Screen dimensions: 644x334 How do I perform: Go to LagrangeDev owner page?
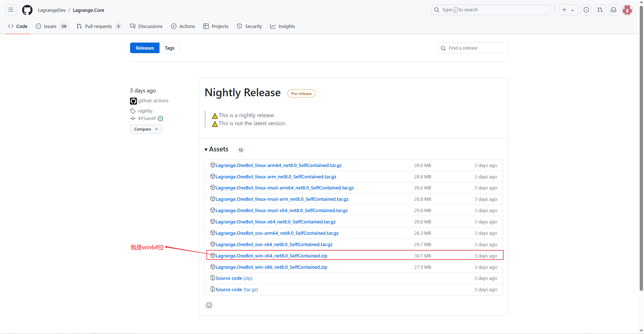point(52,10)
